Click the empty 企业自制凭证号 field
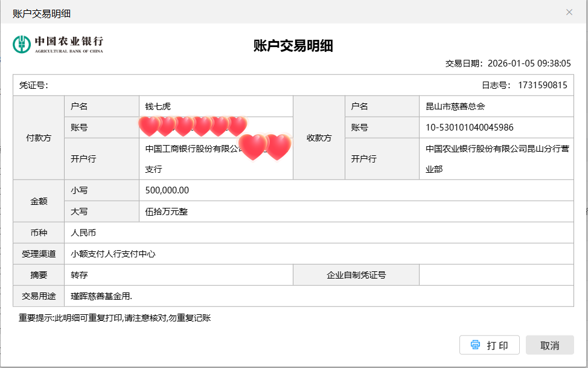Viewport: 588px width, 368px height. (x=496, y=275)
